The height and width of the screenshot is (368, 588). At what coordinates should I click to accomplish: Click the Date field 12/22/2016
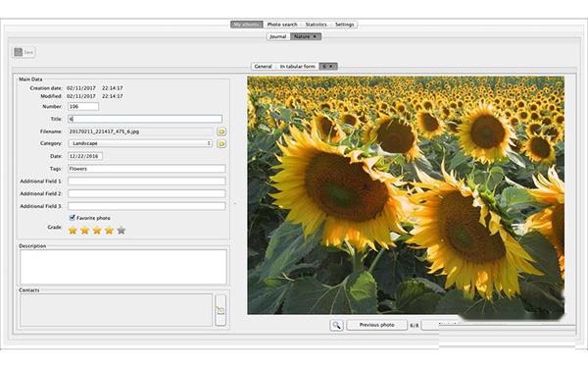click(85, 156)
